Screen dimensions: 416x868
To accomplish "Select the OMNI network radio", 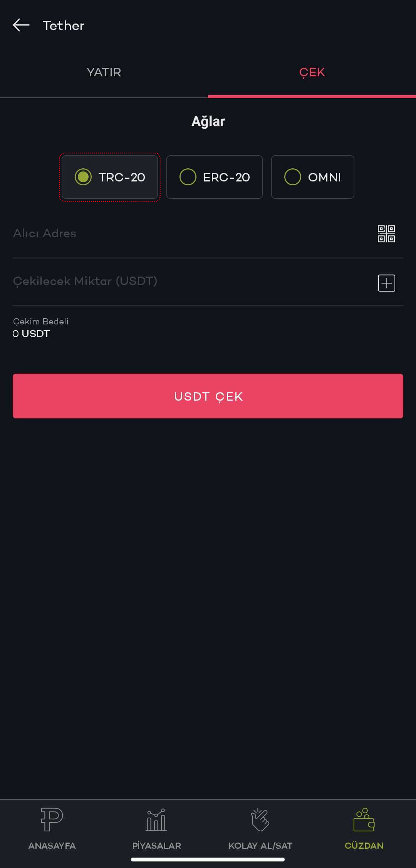I will [313, 177].
